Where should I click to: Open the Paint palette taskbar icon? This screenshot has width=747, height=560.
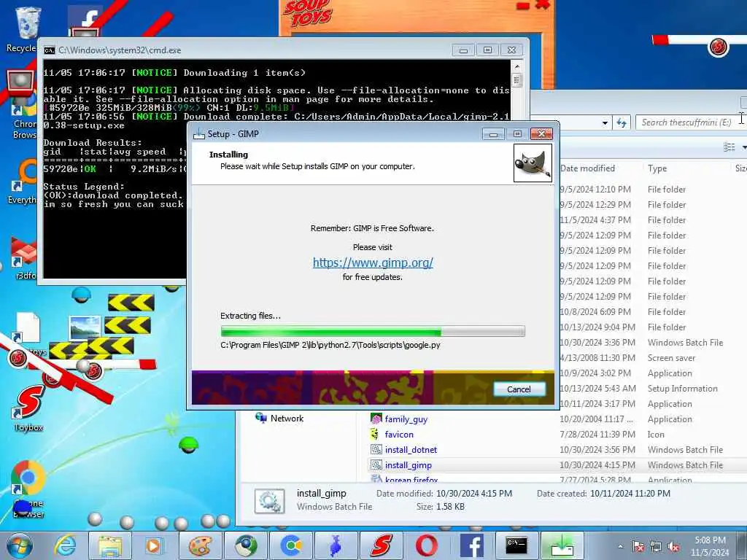(x=200, y=545)
